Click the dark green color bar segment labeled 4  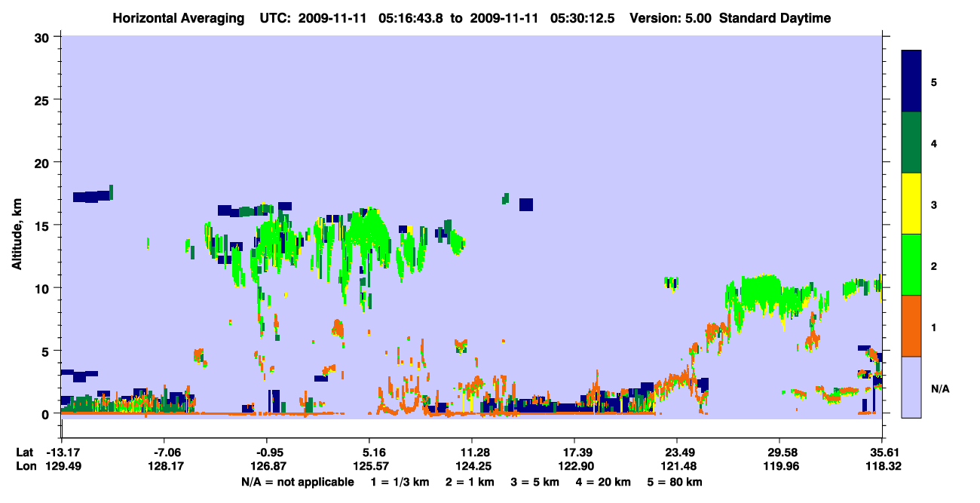coord(911,143)
